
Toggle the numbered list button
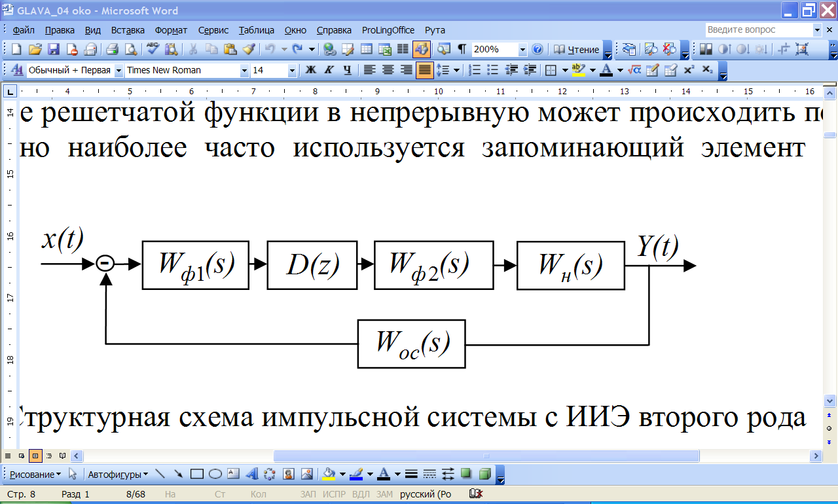coord(475,70)
